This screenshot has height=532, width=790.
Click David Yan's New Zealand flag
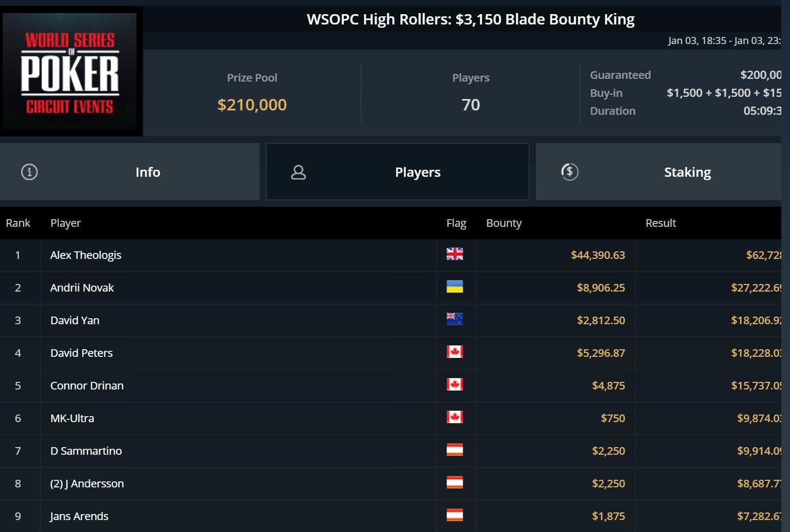454,319
